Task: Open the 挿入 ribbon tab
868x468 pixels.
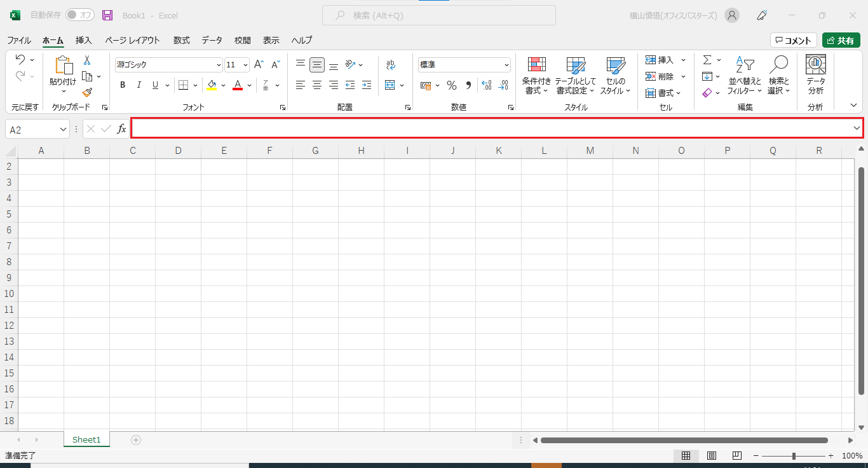Action: coord(84,40)
